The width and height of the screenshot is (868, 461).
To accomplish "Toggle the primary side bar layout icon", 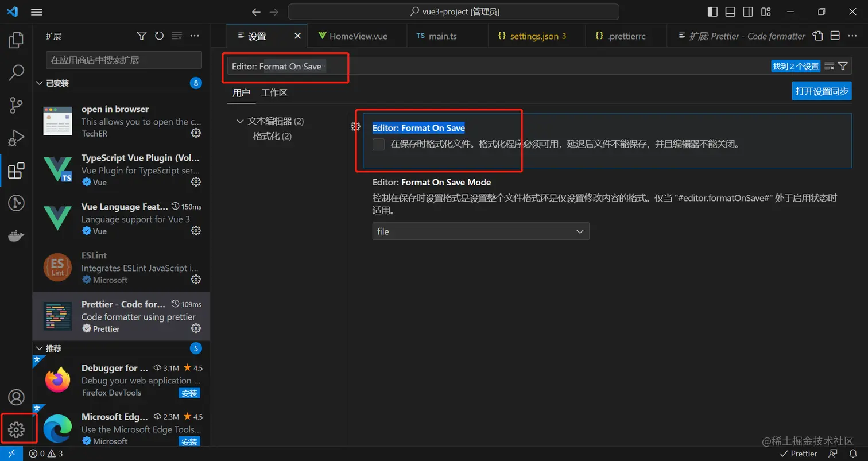I will point(712,12).
